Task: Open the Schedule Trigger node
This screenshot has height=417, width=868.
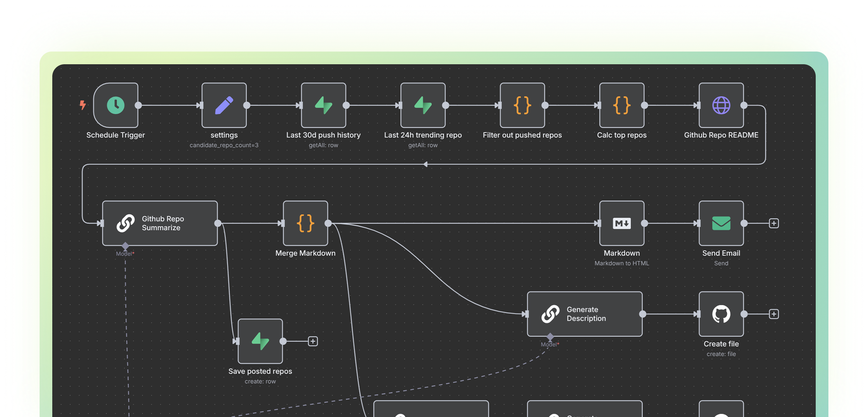Action: 115,105
